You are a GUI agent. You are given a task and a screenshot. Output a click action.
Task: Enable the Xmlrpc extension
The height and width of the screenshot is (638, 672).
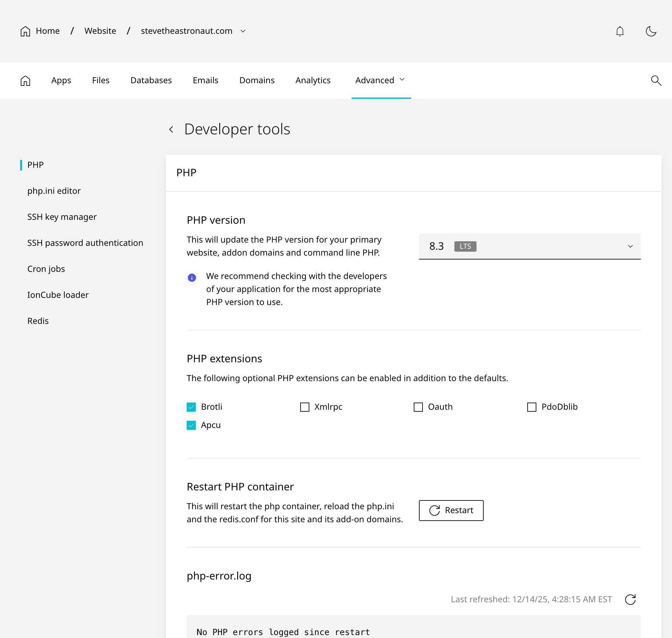tap(304, 407)
